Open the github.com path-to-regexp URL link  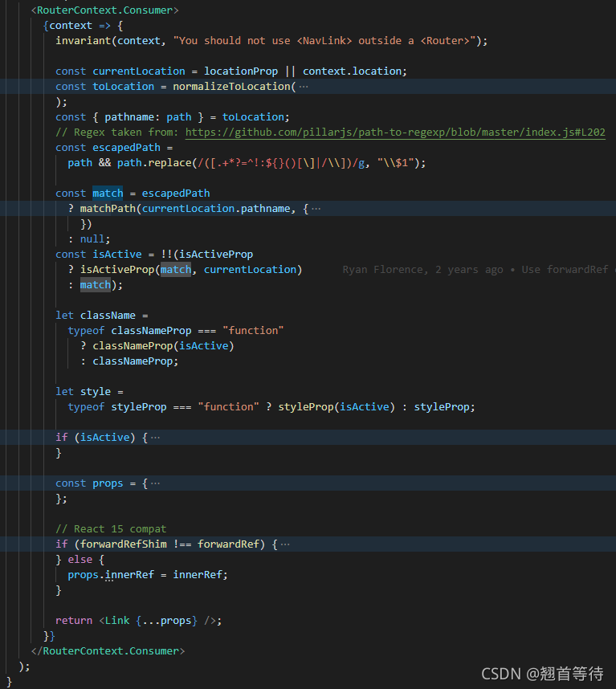pos(395,132)
